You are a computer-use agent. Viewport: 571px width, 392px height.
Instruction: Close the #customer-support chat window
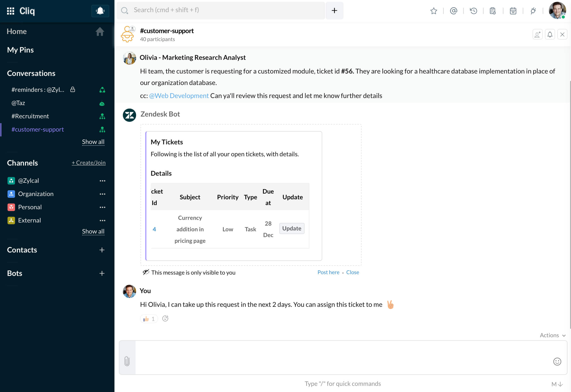tap(562, 34)
